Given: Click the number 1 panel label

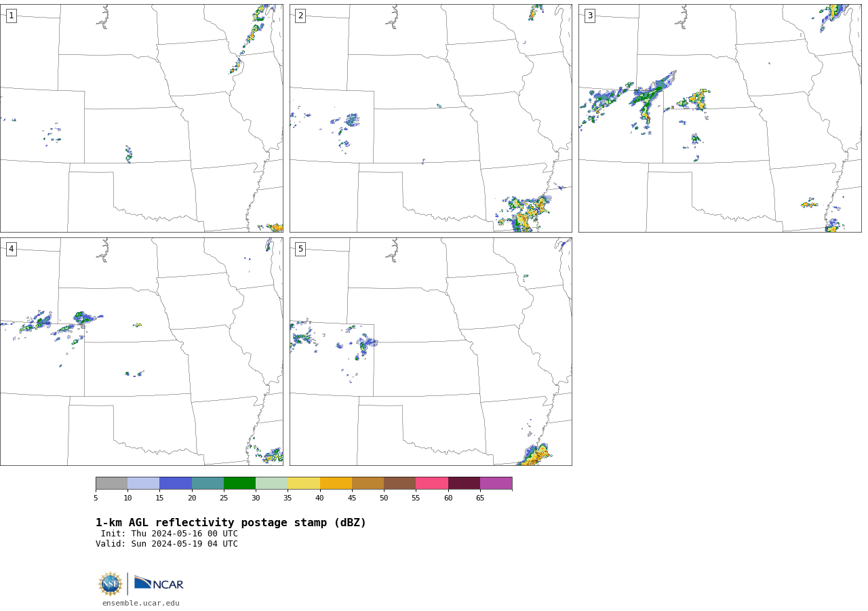Looking at the screenshot, I should point(11,16).
